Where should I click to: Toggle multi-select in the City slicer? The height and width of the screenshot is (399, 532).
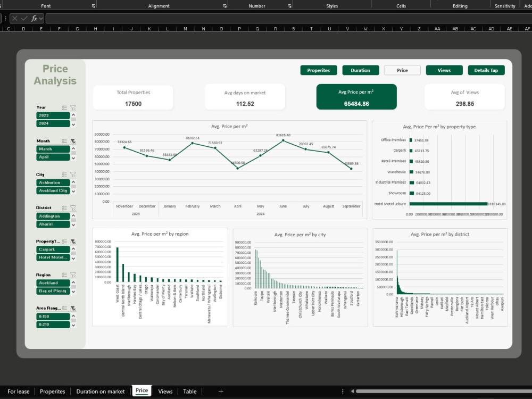click(x=64, y=174)
